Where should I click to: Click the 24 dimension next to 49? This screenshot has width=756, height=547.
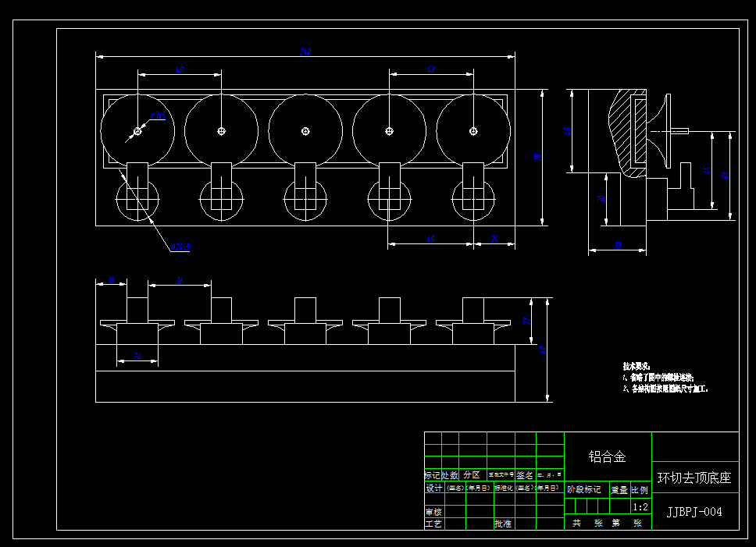point(494,239)
